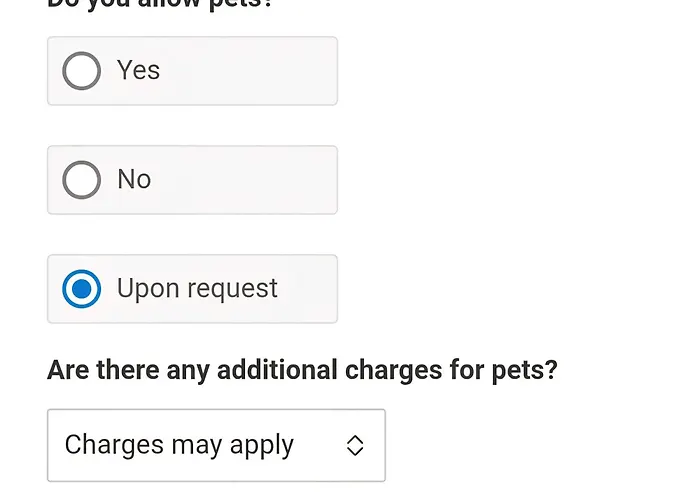Open the Charges may apply dropdown
700x500 pixels.
click(216, 445)
